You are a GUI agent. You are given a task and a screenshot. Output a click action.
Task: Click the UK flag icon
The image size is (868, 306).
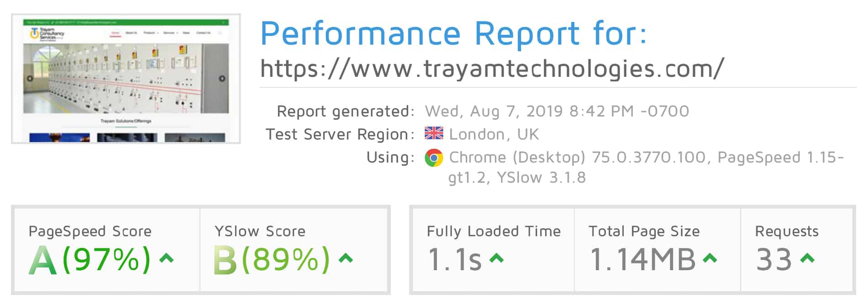click(434, 134)
